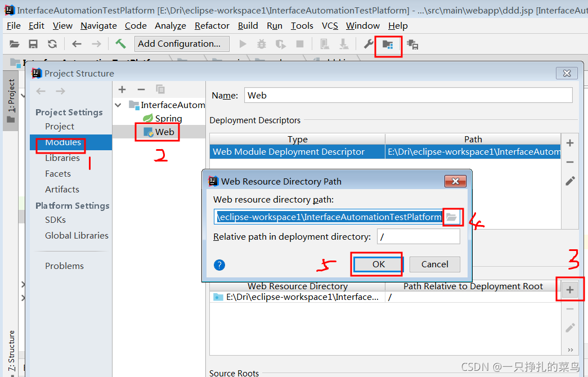Click the SDK/Run Anything icon after Project Structure
The width and height of the screenshot is (588, 377).
[412, 44]
